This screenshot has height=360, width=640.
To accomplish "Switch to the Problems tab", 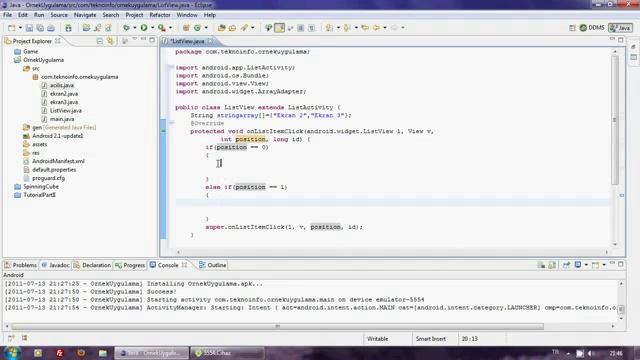I will (x=20, y=265).
